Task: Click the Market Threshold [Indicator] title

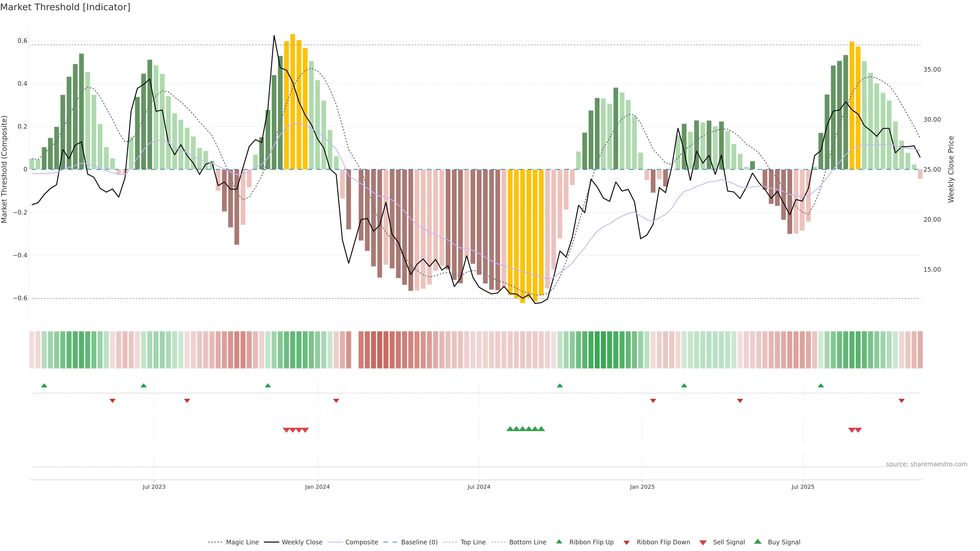Action: (x=65, y=7)
